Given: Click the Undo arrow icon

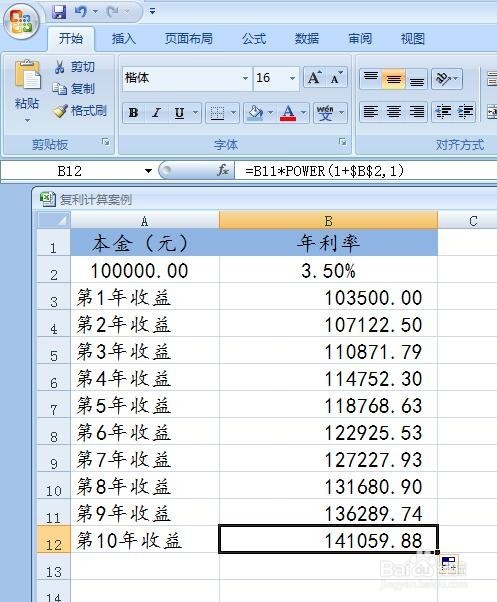Looking at the screenshot, I should 81,12.
